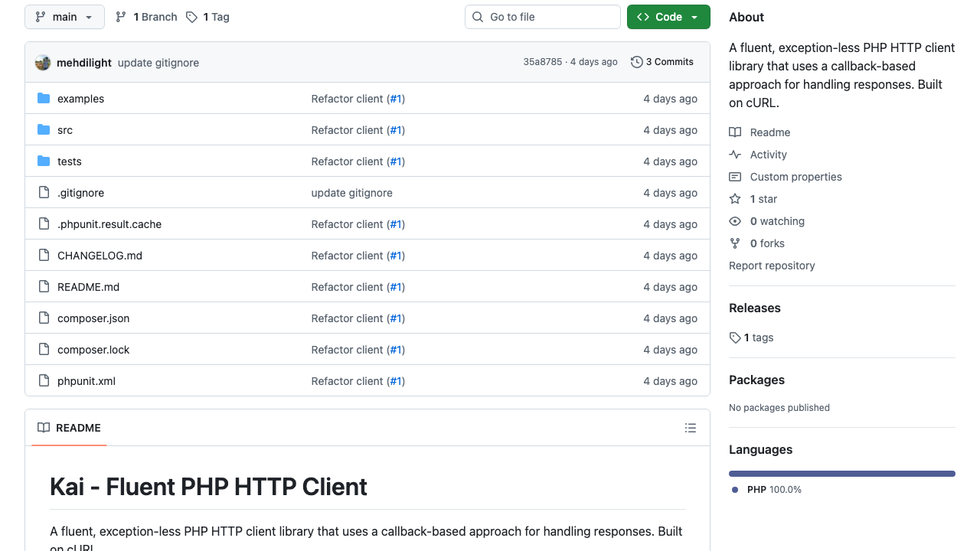
Task: Click the examples folder icon
Action: (x=44, y=98)
